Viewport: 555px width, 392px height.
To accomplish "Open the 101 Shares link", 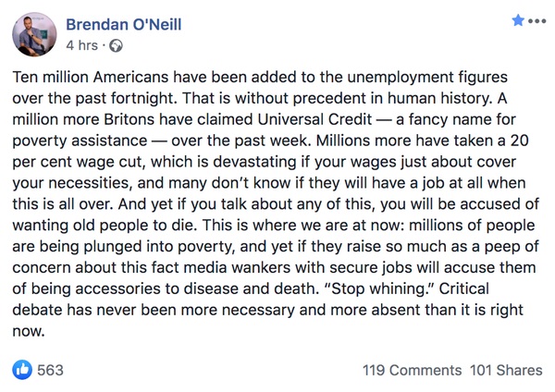I will click(506, 371).
